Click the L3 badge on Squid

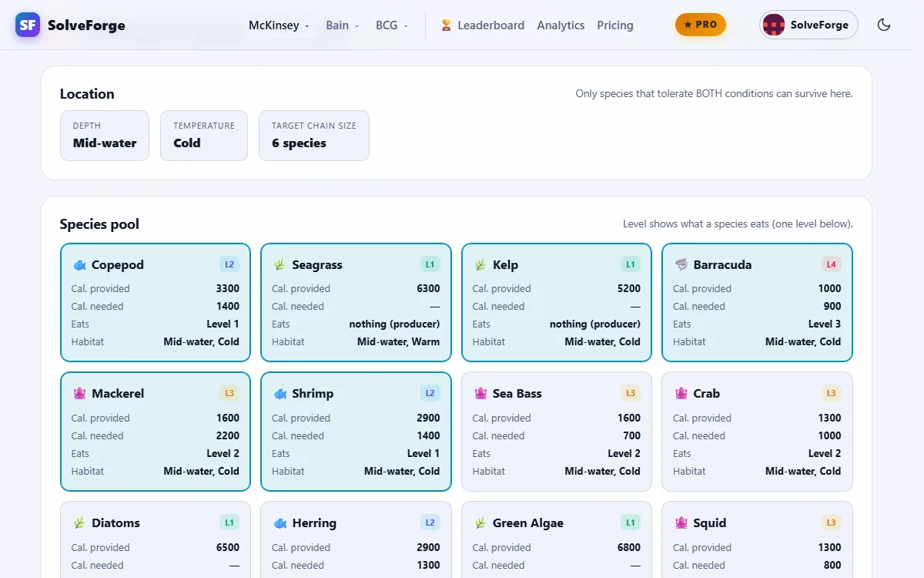pos(831,523)
